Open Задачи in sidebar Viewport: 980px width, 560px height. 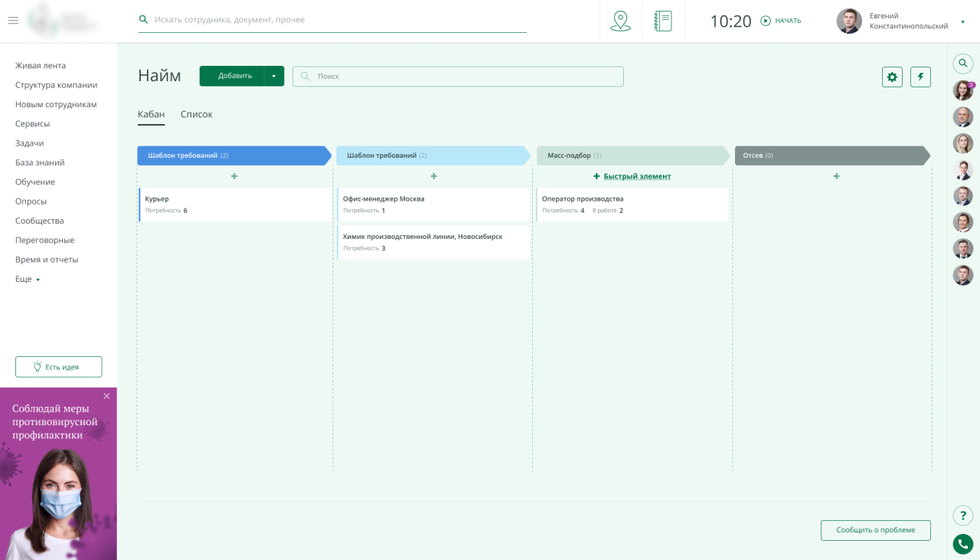pos(29,143)
